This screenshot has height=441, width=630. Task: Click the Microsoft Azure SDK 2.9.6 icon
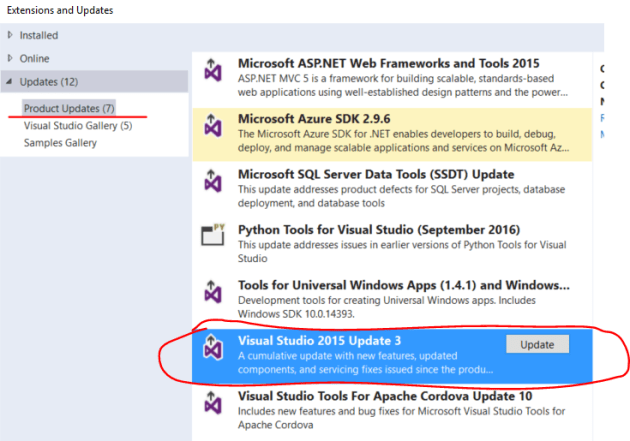213,125
